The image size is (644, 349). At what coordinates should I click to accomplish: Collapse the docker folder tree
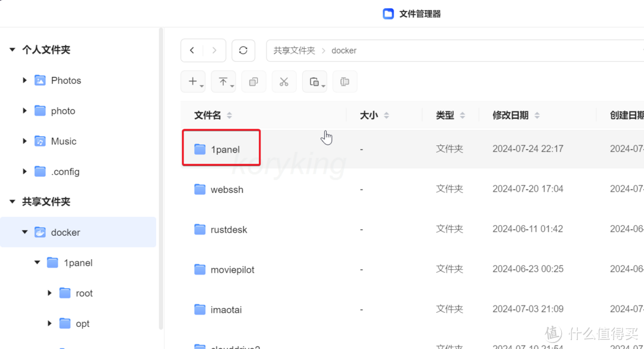tap(24, 232)
